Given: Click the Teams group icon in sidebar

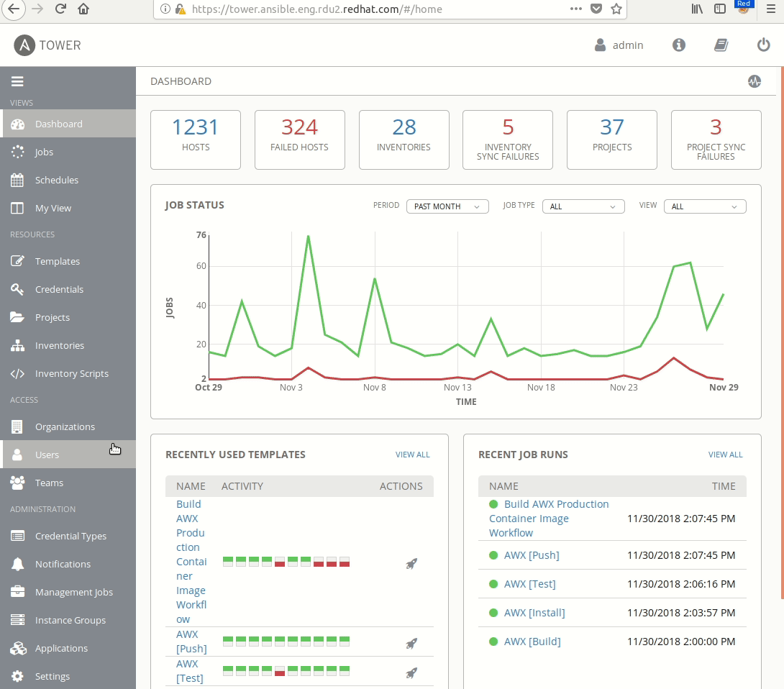Looking at the screenshot, I should click(x=17, y=483).
